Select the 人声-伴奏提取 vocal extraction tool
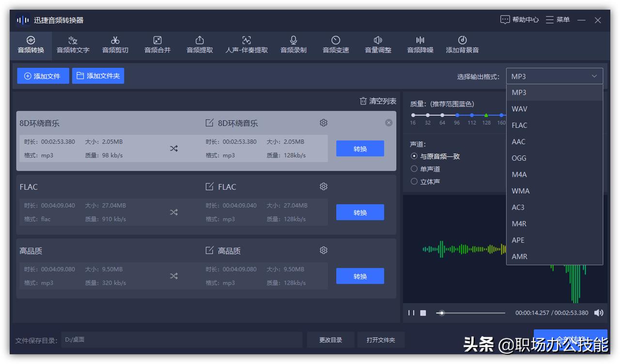This screenshot has height=364, width=620. click(x=246, y=45)
